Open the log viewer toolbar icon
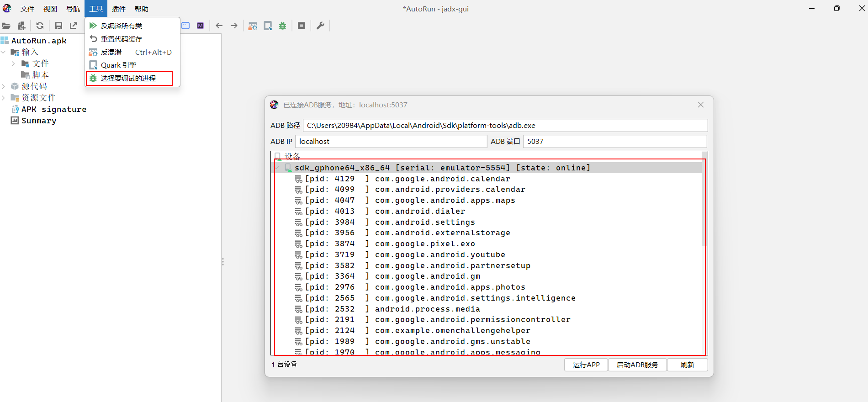Screen dimensions: 868x402 (x=302, y=26)
